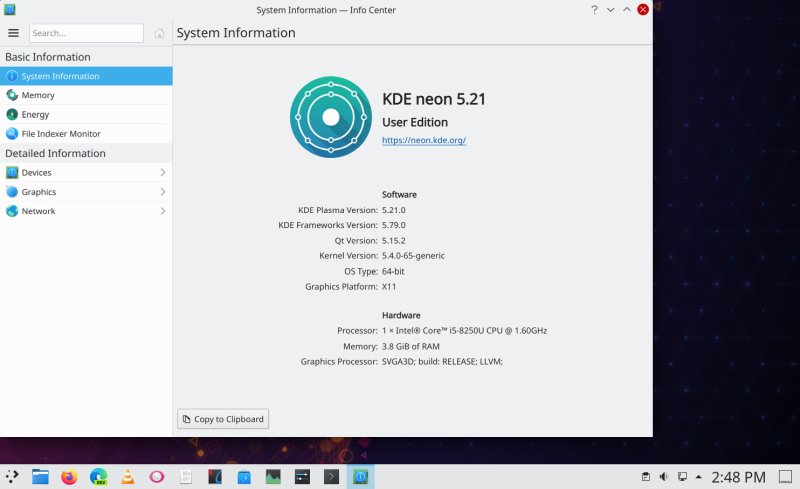800x489 pixels.
Task: Click the Processor value Intel Core i5-8250U
Action: [x=464, y=331]
